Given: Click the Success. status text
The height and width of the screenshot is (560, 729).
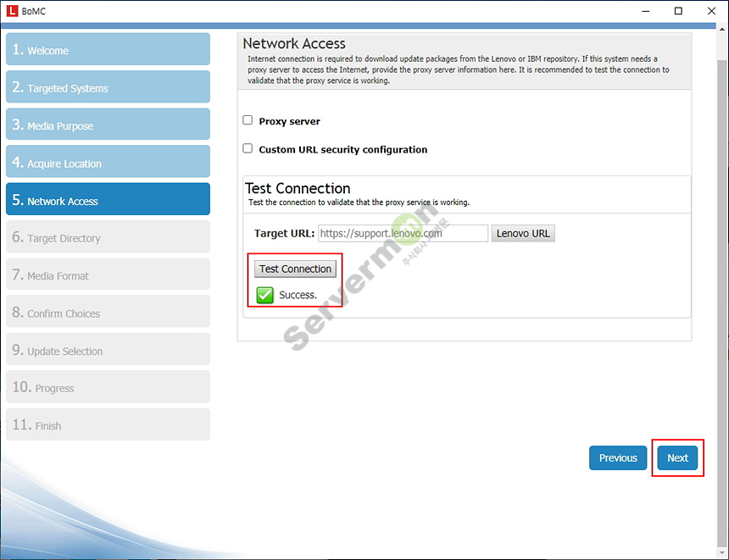Looking at the screenshot, I should (298, 295).
